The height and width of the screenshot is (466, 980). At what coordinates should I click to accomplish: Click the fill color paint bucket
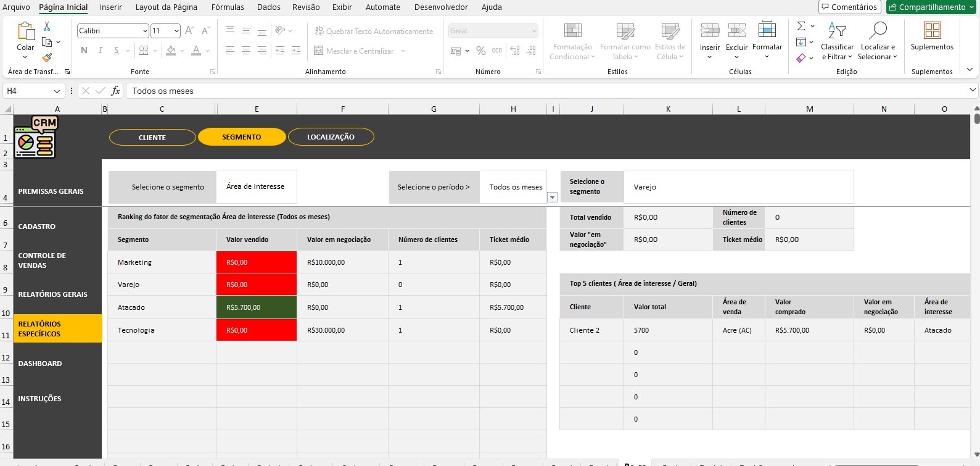click(x=171, y=51)
